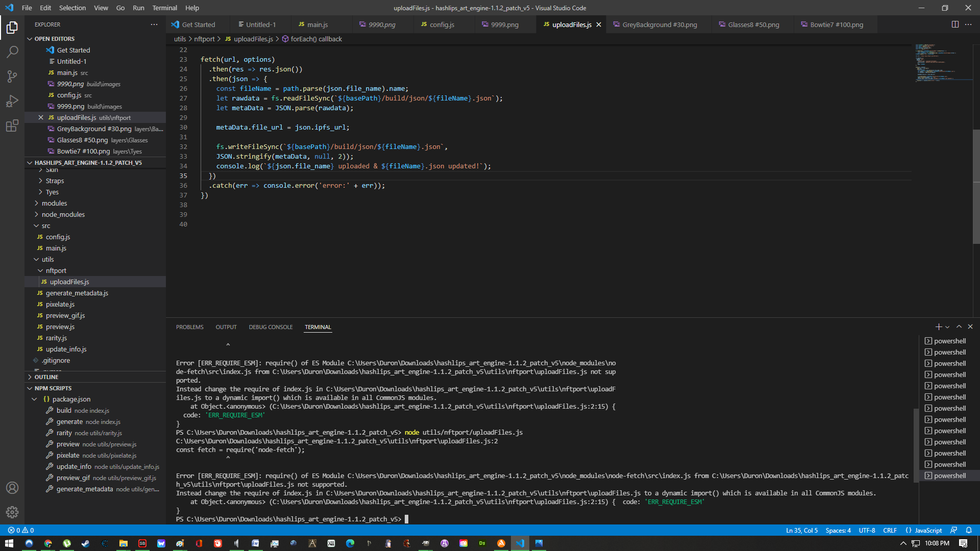Split the editor using the split icon
The width and height of the screenshot is (980, 551).
tap(955, 24)
